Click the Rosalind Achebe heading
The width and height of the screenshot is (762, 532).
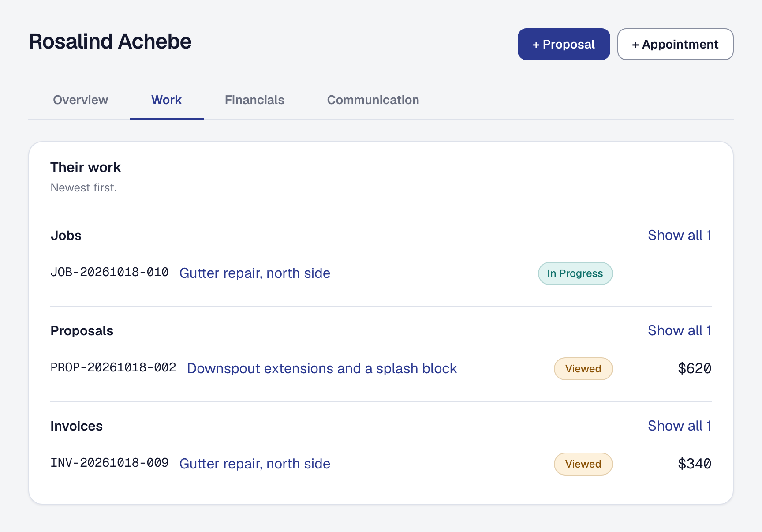point(110,42)
